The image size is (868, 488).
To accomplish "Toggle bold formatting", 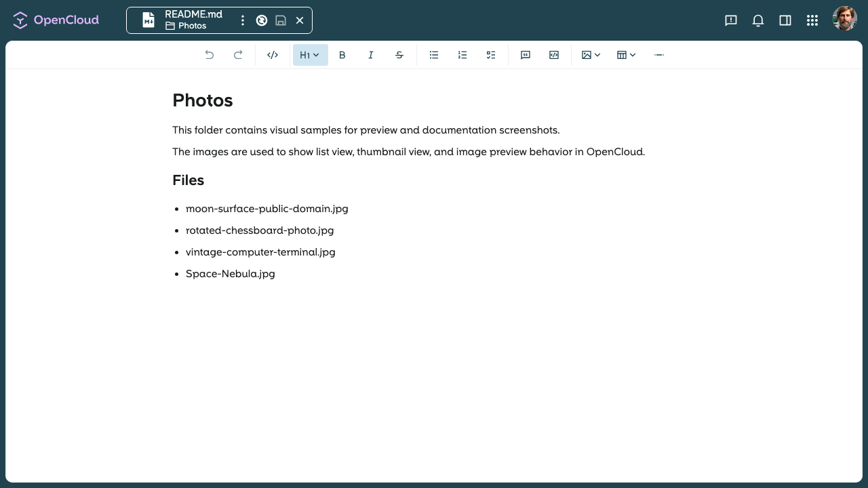I will click(342, 55).
